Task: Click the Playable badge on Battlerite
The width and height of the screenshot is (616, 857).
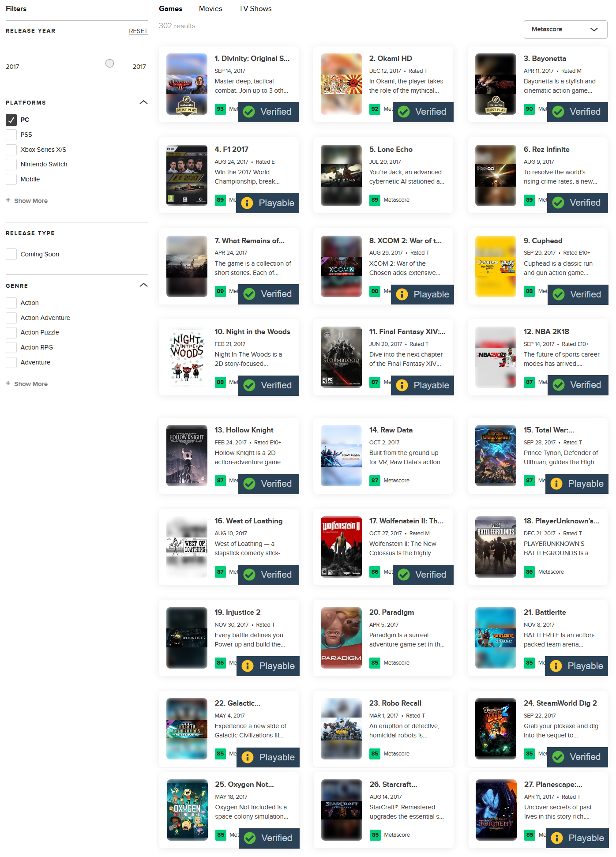Action: [576, 666]
